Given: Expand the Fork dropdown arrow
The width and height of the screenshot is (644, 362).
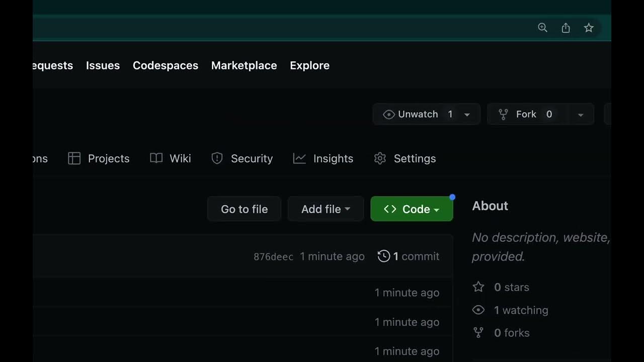Looking at the screenshot, I should click(x=580, y=115).
